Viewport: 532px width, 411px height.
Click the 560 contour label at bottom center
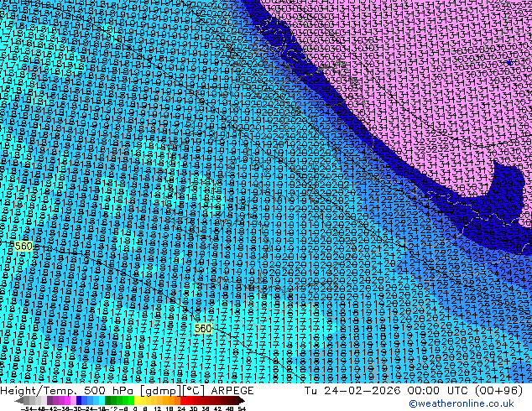point(203,328)
